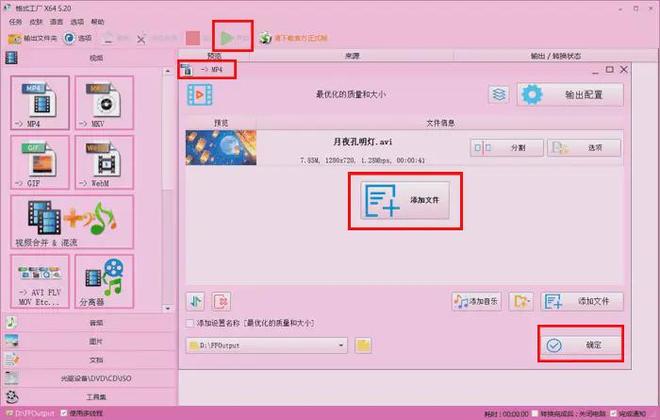Click the add folder icon button
This screenshot has height=420, width=660.
[x=521, y=301]
